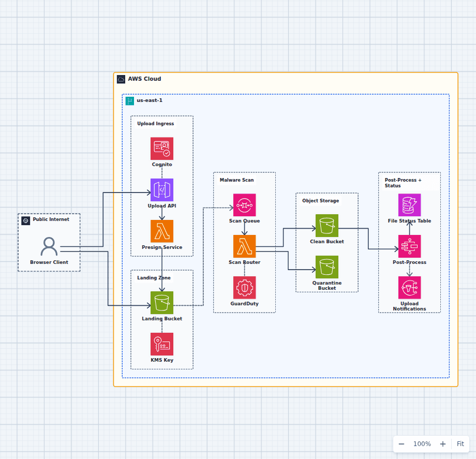Click the Browser Client user icon
476x459 pixels.
tap(49, 246)
